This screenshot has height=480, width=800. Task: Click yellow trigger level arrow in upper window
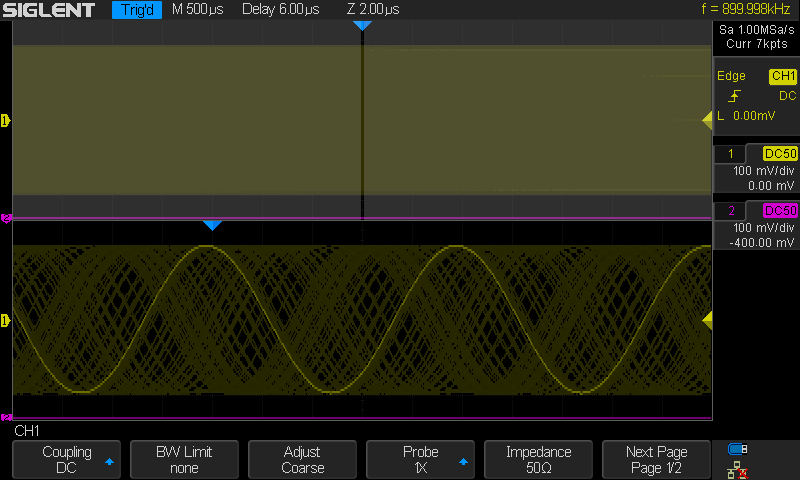point(706,121)
